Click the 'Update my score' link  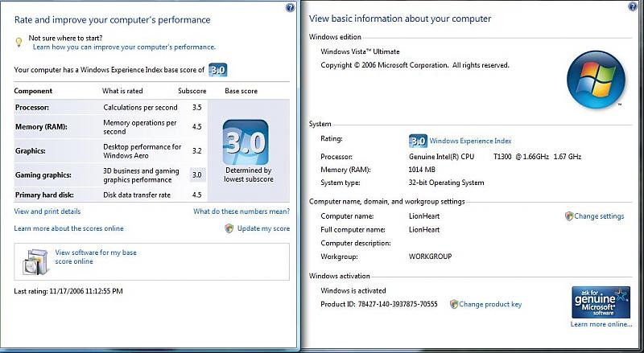263,228
